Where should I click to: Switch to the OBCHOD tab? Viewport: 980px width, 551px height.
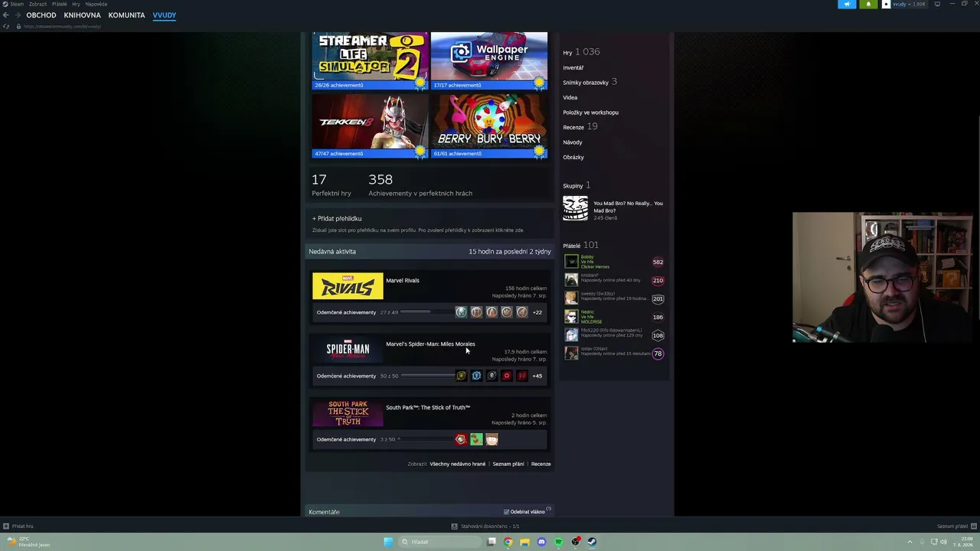point(41,15)
